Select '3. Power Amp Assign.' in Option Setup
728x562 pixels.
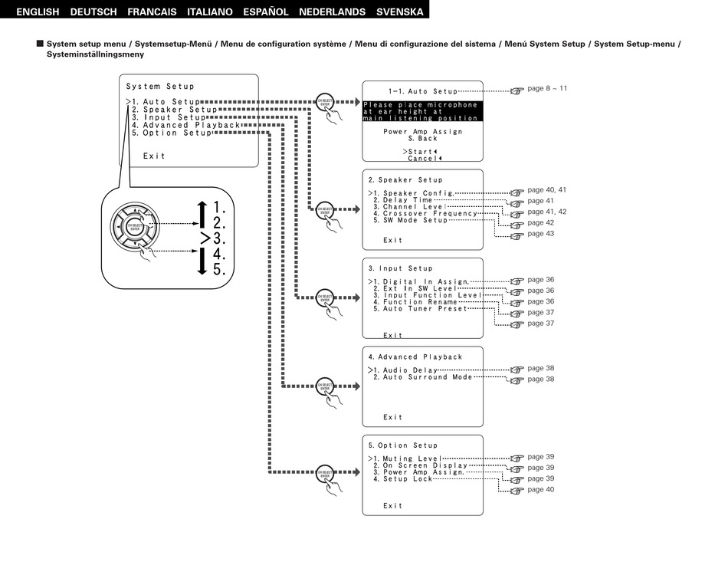418,472
